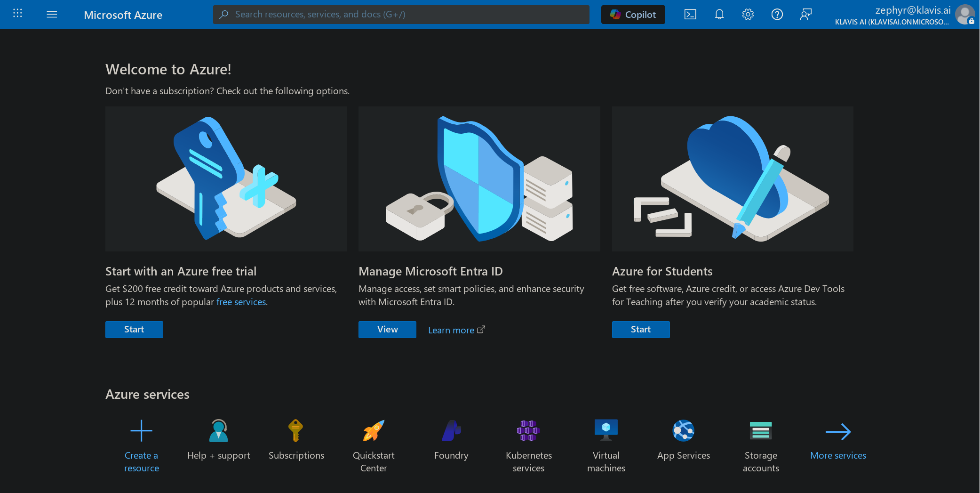Viewport: 980px width, 493px height.
Task: Open the free services link
Action: point(241,302)
